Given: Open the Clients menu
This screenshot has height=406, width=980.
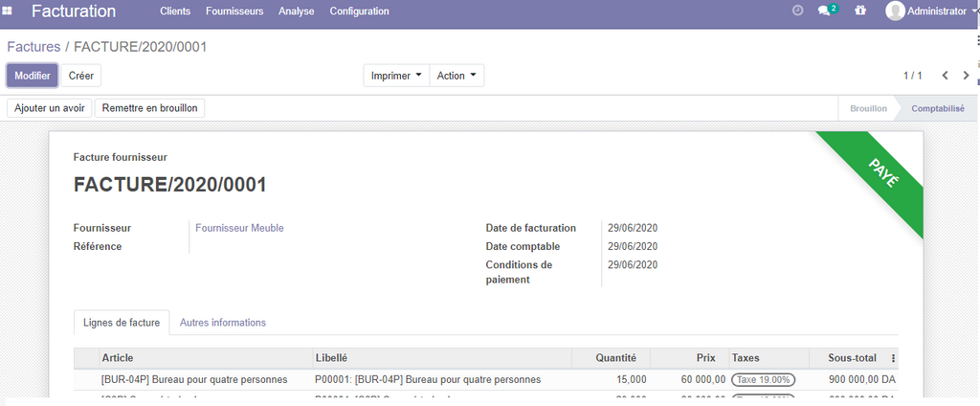Looking at the screenshot, I should pos(175,11).
